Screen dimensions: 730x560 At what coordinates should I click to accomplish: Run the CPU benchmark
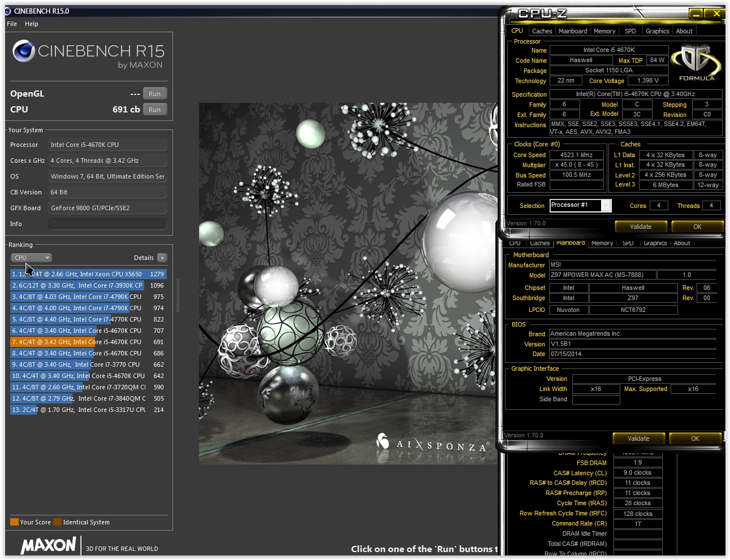155,110
